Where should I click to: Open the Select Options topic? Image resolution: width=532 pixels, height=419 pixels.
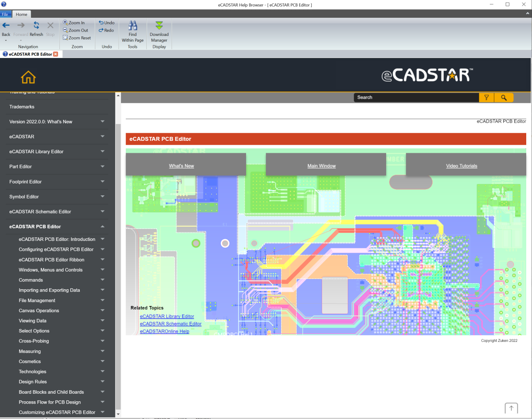pos(34,331)
